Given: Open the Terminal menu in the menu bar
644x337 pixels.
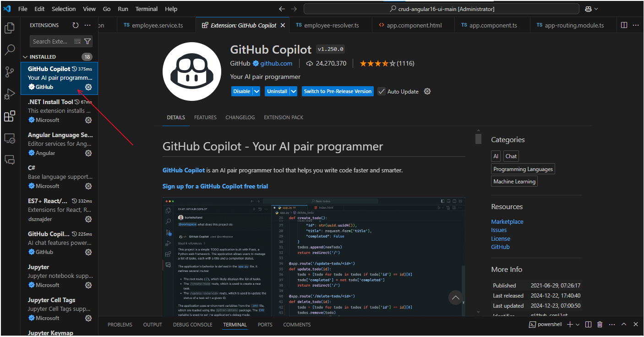Looking at the screenshot, I should click(x=147, y=9).
